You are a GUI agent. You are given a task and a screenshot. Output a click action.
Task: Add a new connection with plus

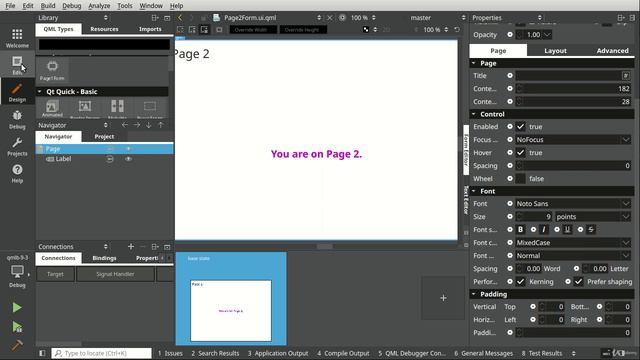[x=131, y=247]
